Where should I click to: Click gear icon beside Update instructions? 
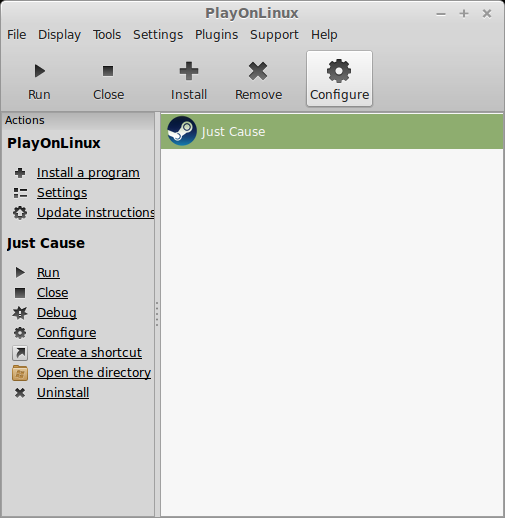(20, 213)
